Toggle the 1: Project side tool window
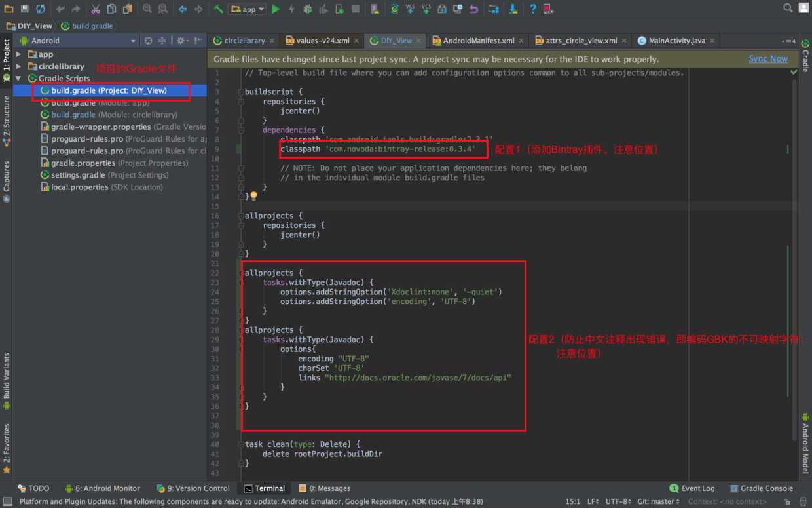This screenshot has height=508, width=812. [x=7, y=60]
